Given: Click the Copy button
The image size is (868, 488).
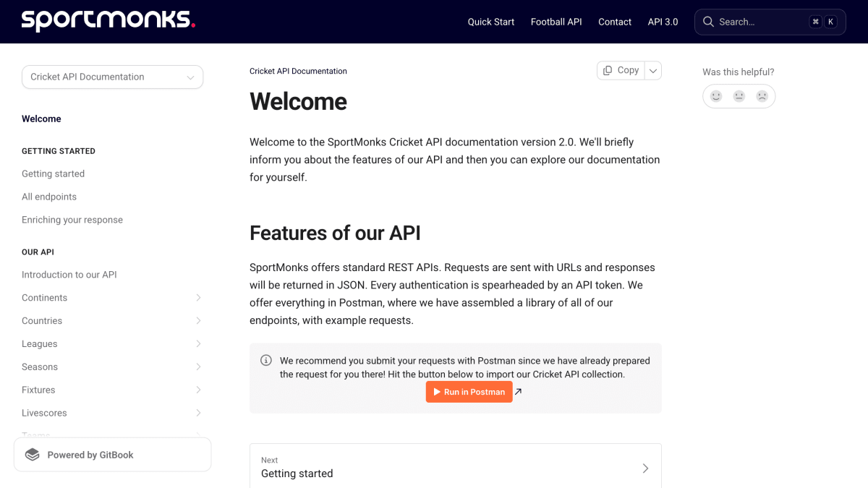Looking at the screenshot, I should click(x=621, y=70).
